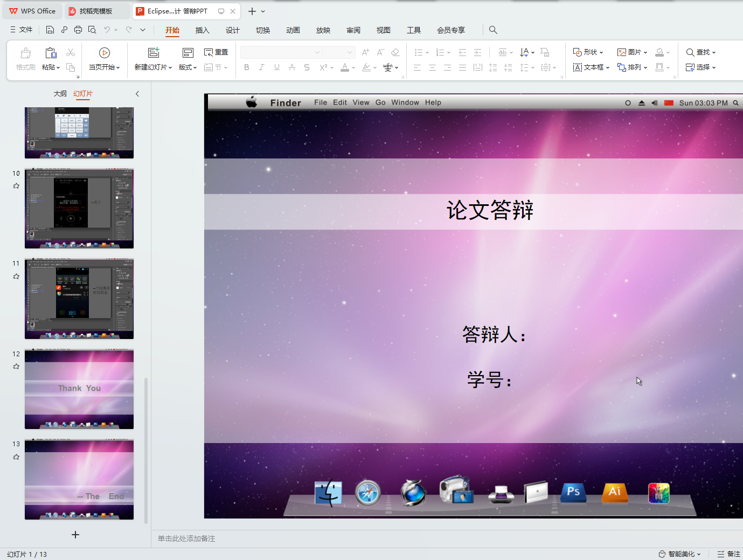Toggle Strikethrough formatting
Image resolution: width=743 pixels, height=560 pixels.
292,67
